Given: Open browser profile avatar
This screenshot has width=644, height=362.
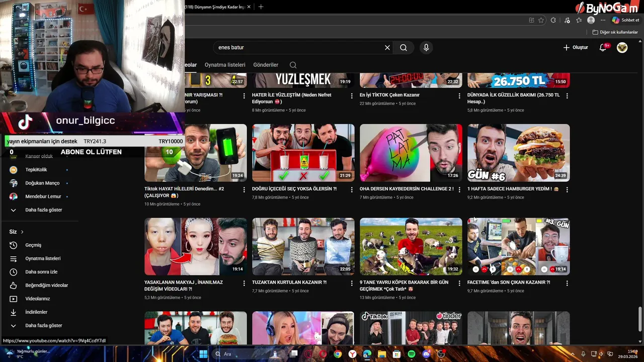Looking at the screenshot, I should 591,20.
